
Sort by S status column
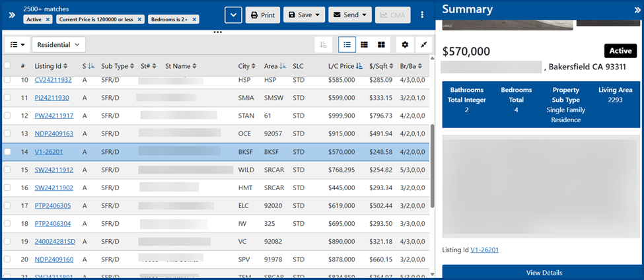(x=89, y=65)
